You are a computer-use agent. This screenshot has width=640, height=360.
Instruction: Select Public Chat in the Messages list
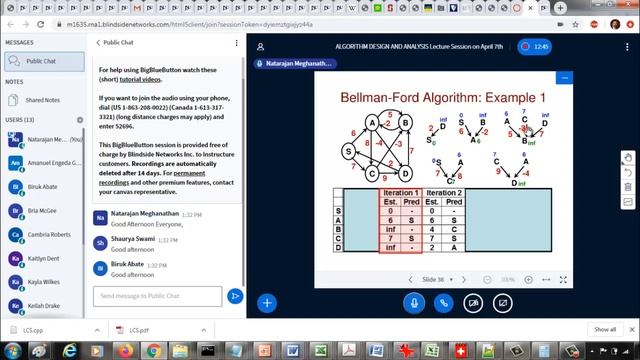(44, 61)
